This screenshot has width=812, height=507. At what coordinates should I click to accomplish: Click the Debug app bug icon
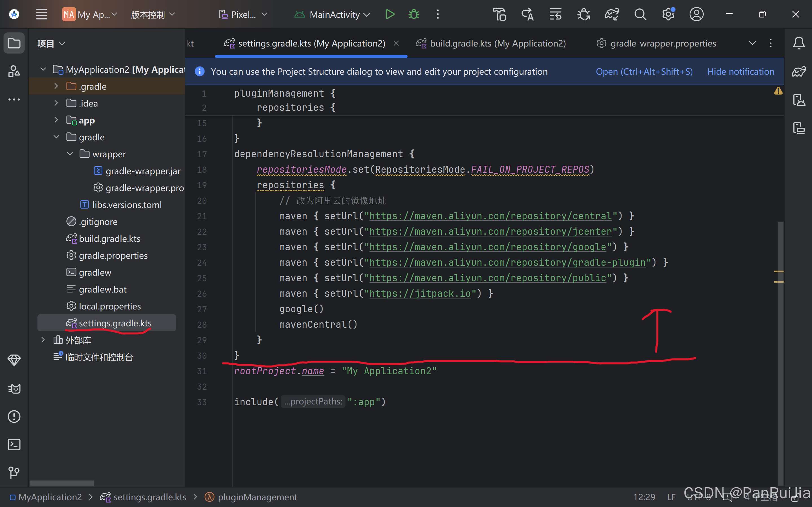pos(414,14)
